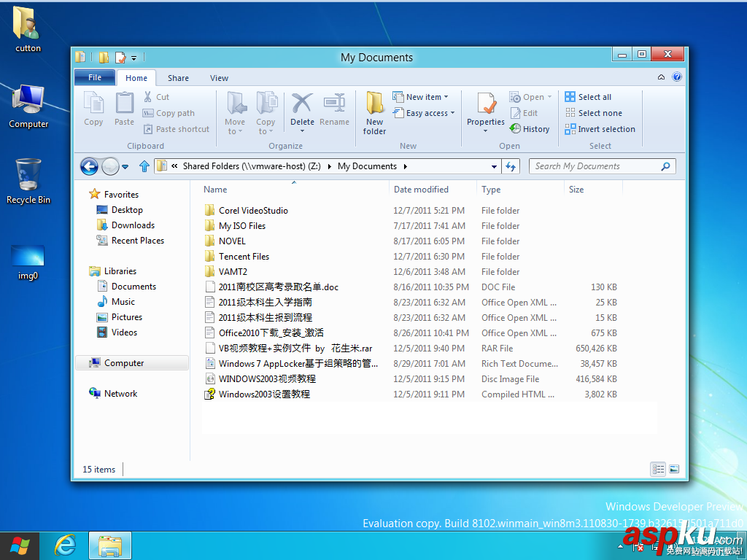Image resolution: width=747 pixels, height=560 pixels.
Task: Switch to the Share ribbon tab
Action: pos(178,77)
